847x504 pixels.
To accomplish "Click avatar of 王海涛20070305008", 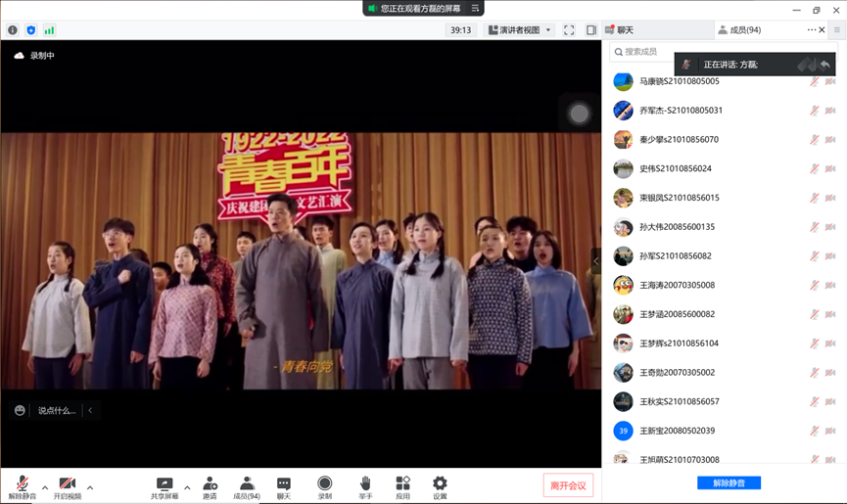I will 623,285.
